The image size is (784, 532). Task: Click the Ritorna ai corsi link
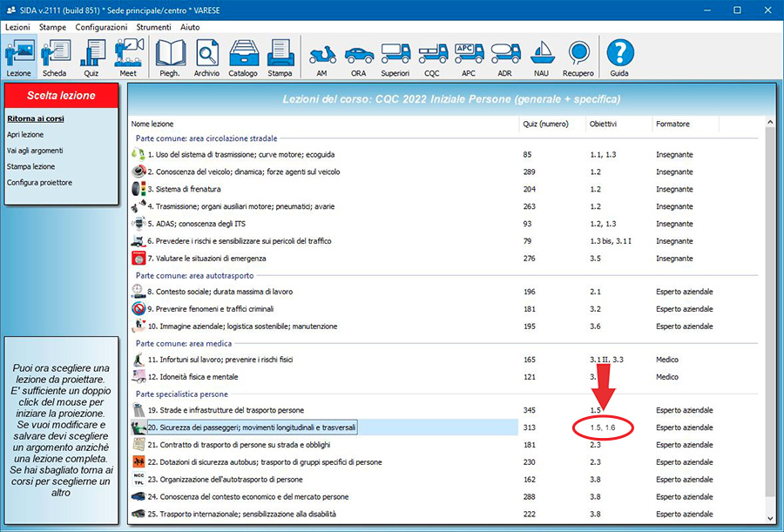(x=36, y=118)
